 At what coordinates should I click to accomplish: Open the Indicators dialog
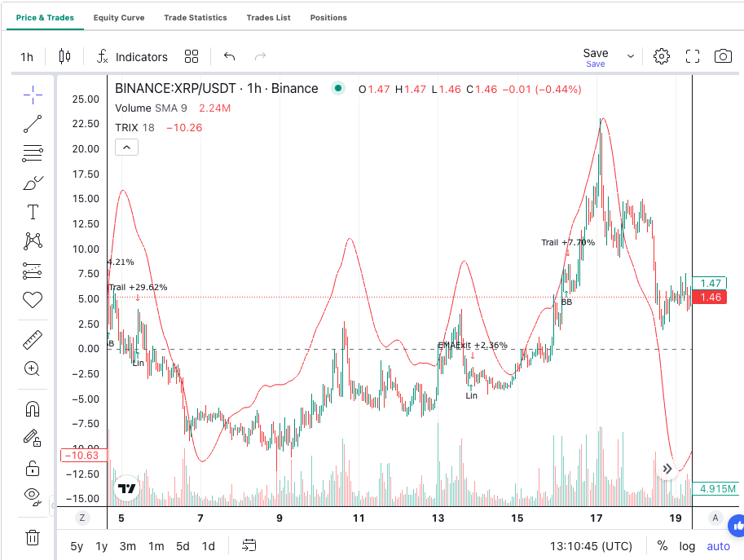coord(132,57)
